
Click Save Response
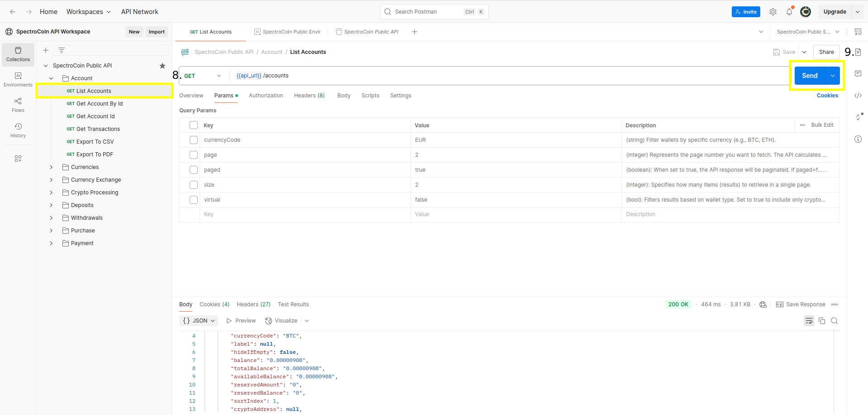tap(801, 304)
